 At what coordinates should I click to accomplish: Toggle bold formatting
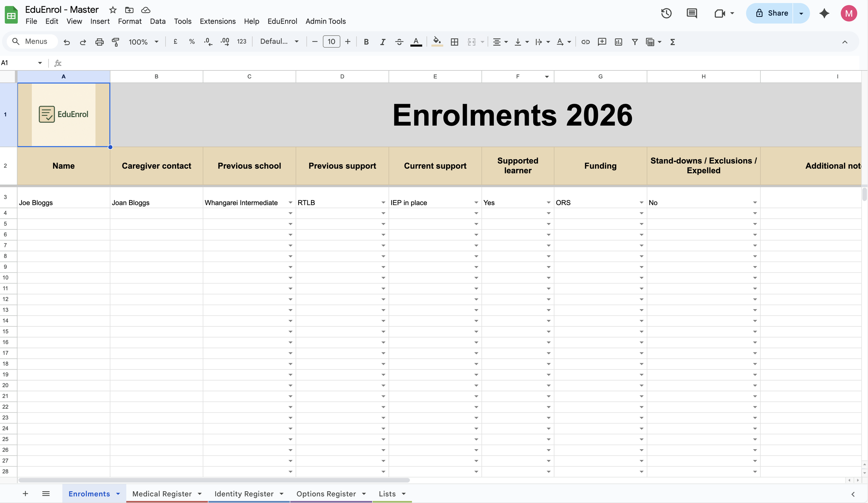click(x=366, y=42)
